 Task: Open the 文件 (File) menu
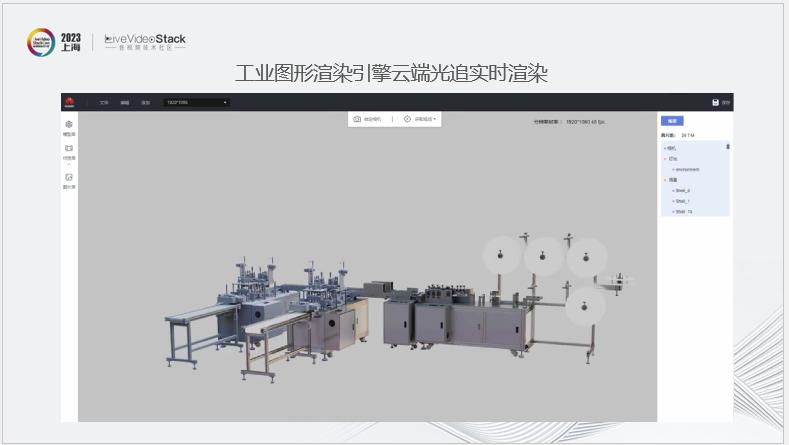tap(104, 103)
